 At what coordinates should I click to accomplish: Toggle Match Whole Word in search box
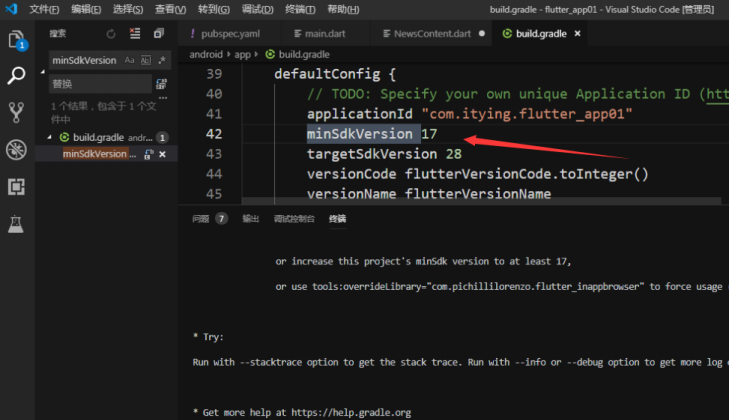[146, 60]
